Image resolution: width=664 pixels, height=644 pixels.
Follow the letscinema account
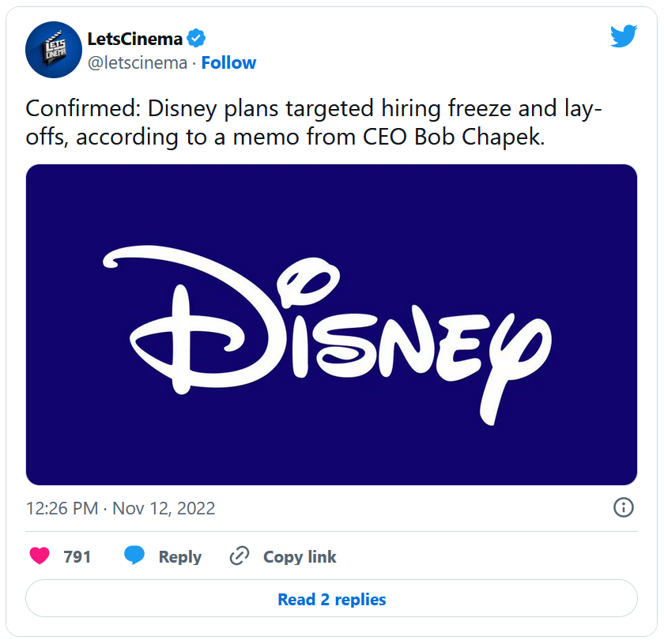pos(228,63)
